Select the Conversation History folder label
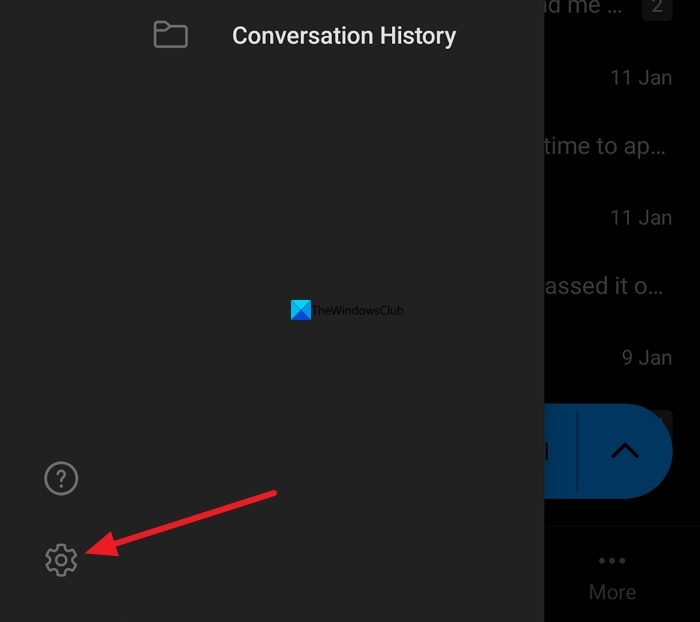 pos(343,36)
